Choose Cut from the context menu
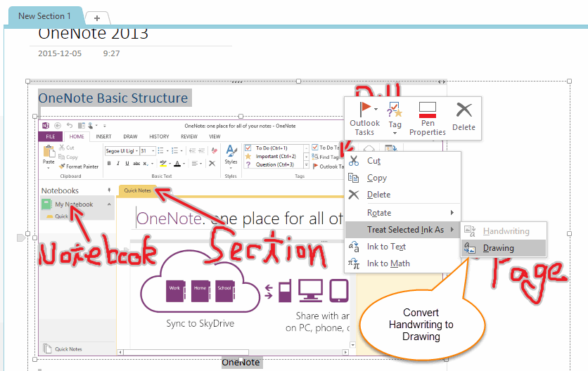This screenshot has height=371, width=588. tap(373, 161)
